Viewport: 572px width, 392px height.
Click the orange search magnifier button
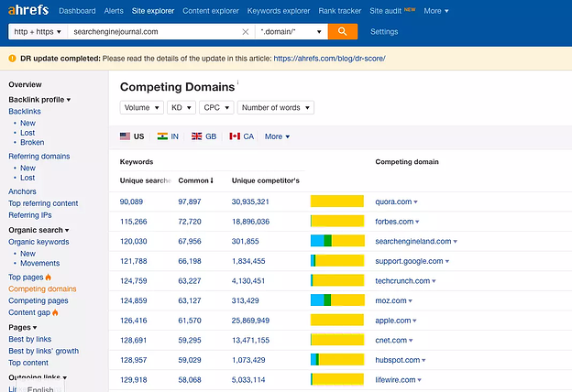pyautogui.click(x=343, y=32)
